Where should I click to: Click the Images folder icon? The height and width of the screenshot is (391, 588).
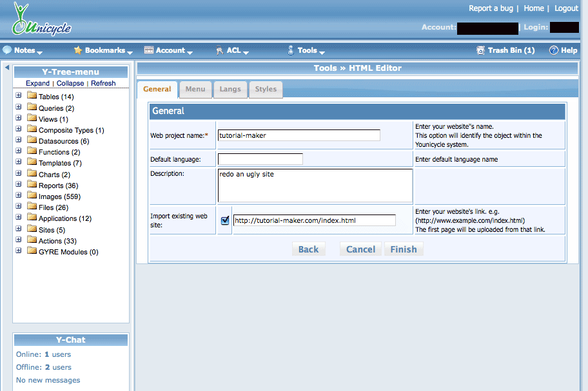pyautogui.click(x=32, y=196)
